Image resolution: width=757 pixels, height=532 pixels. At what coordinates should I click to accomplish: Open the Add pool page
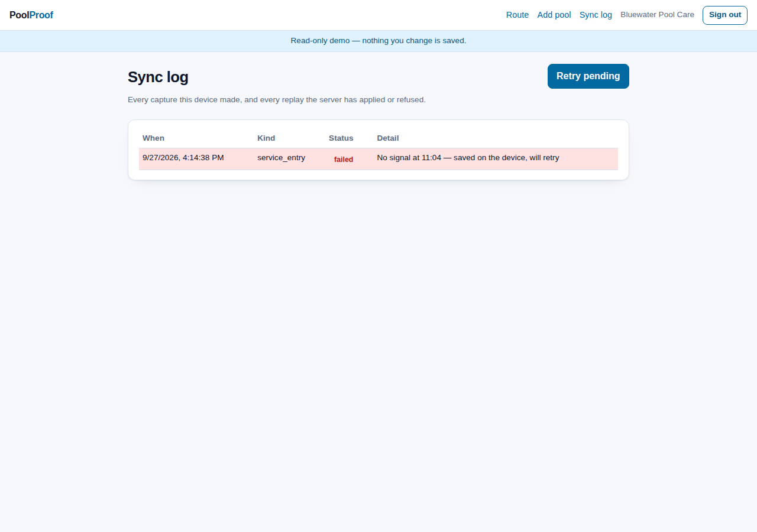pos(554,15)
